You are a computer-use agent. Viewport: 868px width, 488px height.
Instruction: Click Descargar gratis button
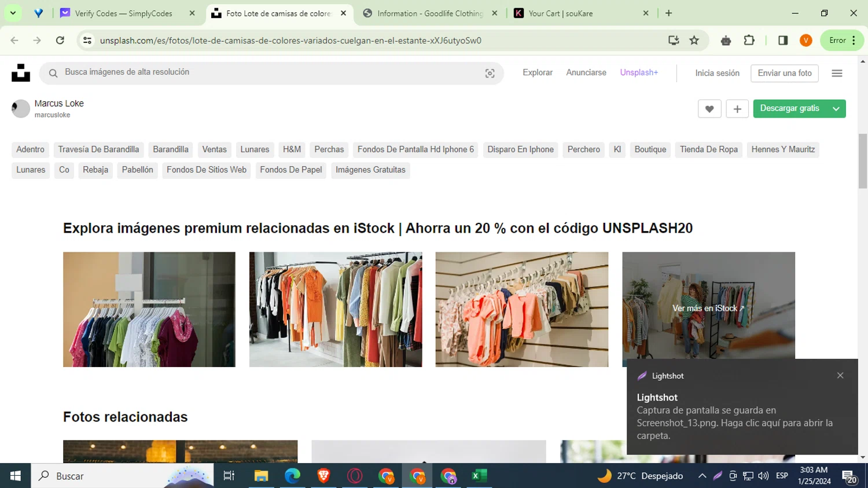pyautogui.click(x=789, y=109)
